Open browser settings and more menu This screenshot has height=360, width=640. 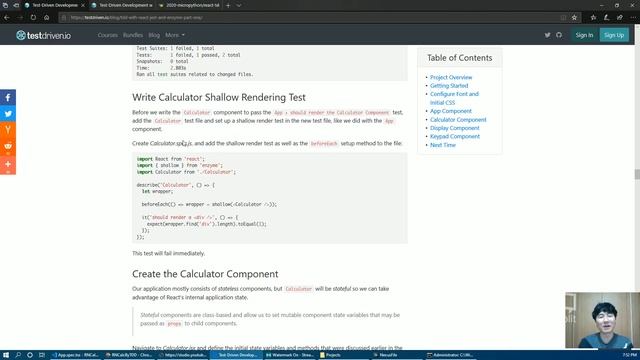pos(633,18)
